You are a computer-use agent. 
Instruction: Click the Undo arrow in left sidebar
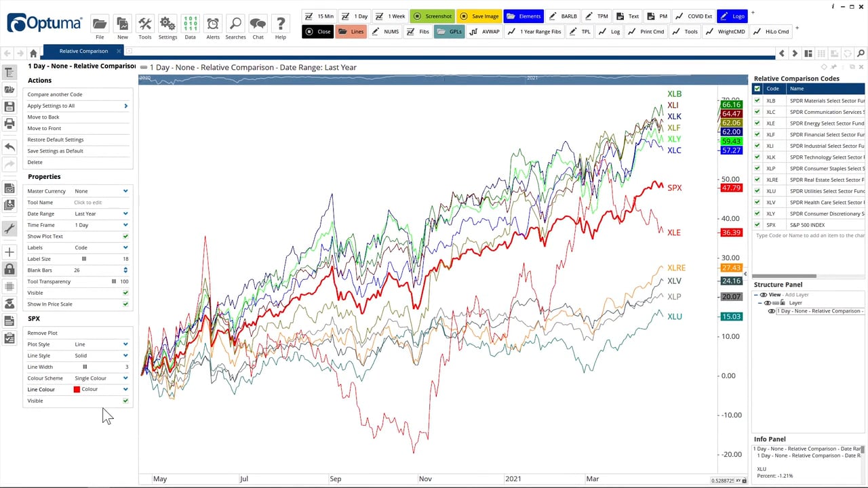click(x=9, y=147)
